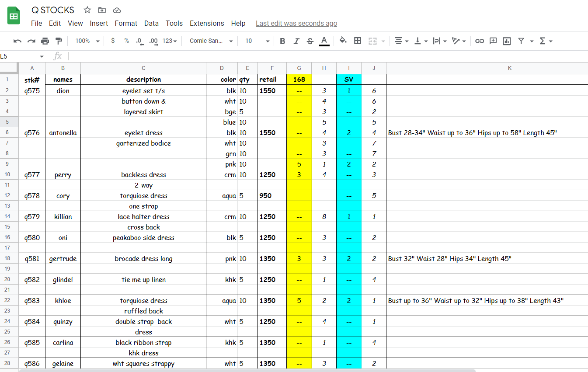Open the Tools menu
588x372 pixels.
[174, 23]
